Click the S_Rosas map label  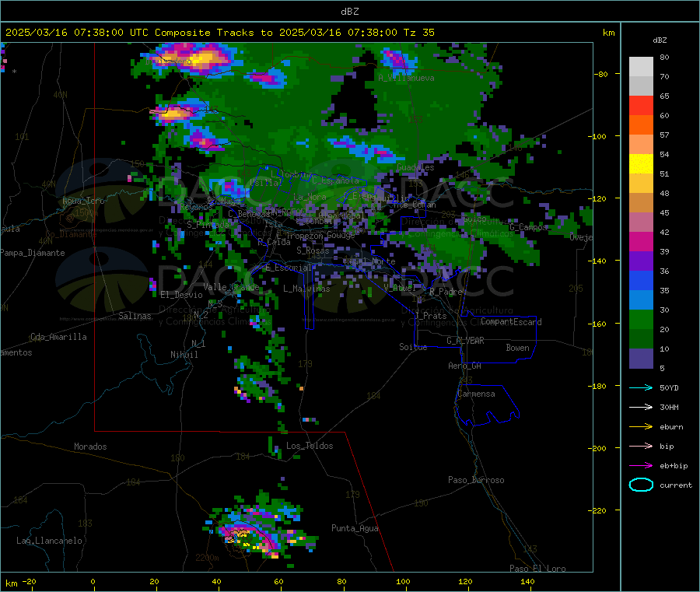pyautogui.click(x=313, y=250)
